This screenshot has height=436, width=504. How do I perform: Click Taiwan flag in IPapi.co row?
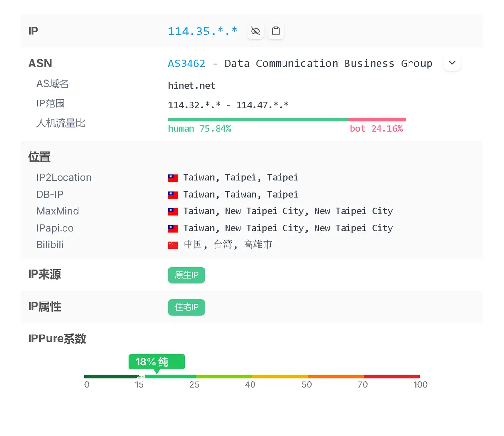pos(173,228)
